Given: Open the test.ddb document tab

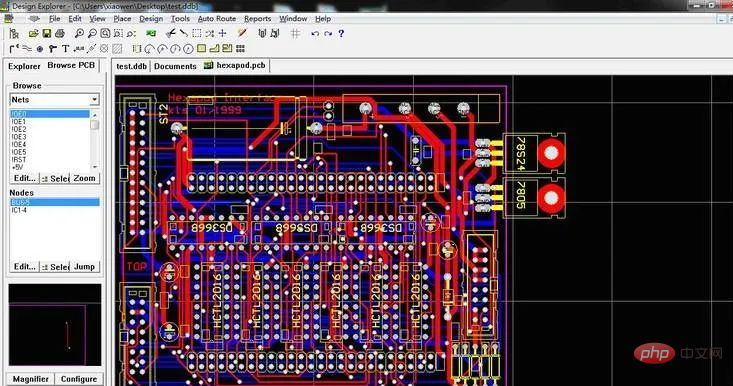Looking at the screenshot, I should pyautogui.click(x=131, y=66).
